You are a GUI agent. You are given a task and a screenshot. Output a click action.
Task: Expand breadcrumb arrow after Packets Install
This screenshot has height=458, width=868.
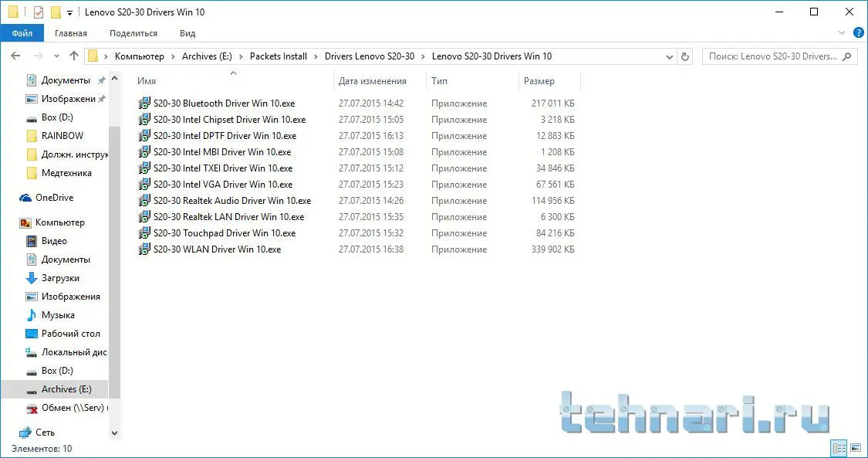(316, 56)
